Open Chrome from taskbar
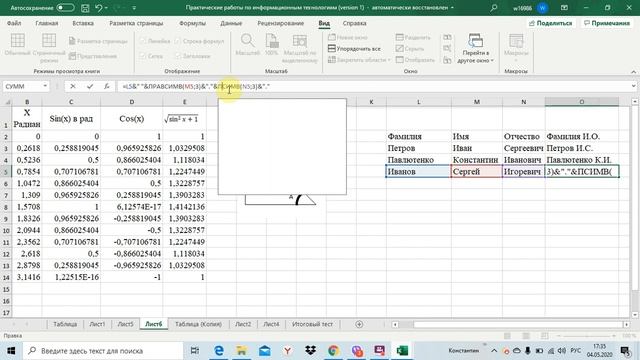Screen dimensions: 640x360 [333, 351]
